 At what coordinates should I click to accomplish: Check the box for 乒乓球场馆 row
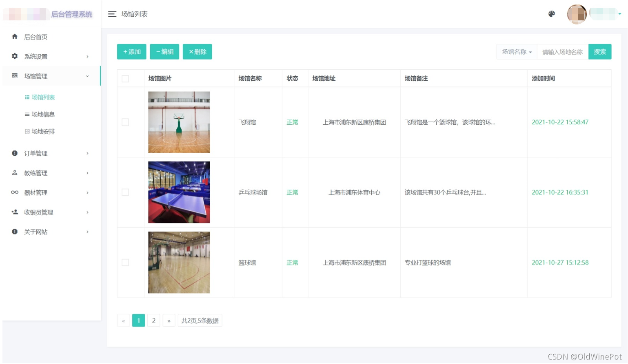125,192
